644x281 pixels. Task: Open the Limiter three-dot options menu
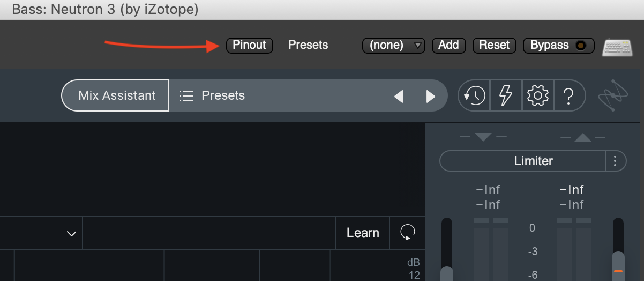pos(616,161)
